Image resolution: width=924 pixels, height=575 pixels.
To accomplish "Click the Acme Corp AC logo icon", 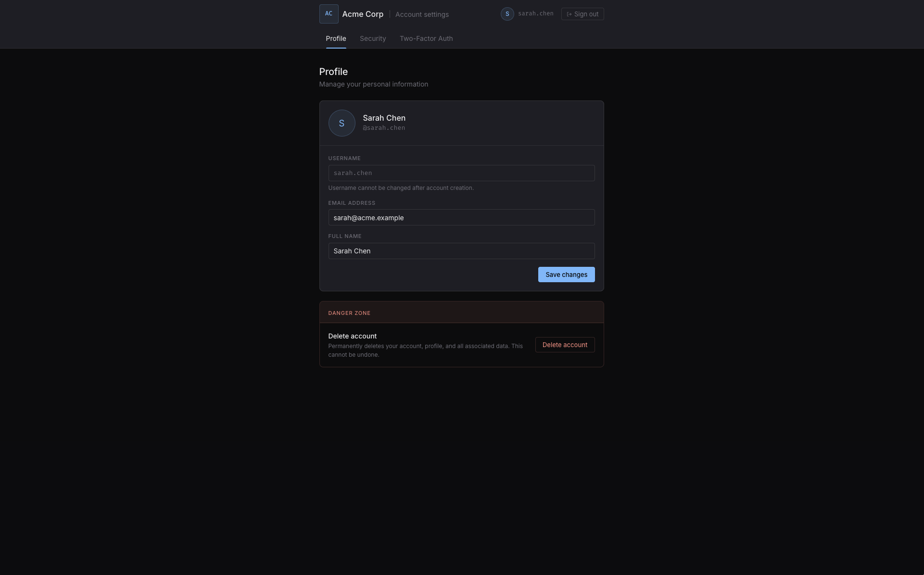I will pyautogui.click(x=329, y=14).
